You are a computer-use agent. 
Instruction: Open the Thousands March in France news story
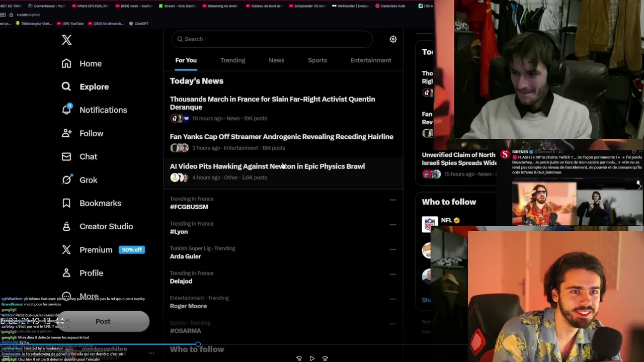coord(283,109)
